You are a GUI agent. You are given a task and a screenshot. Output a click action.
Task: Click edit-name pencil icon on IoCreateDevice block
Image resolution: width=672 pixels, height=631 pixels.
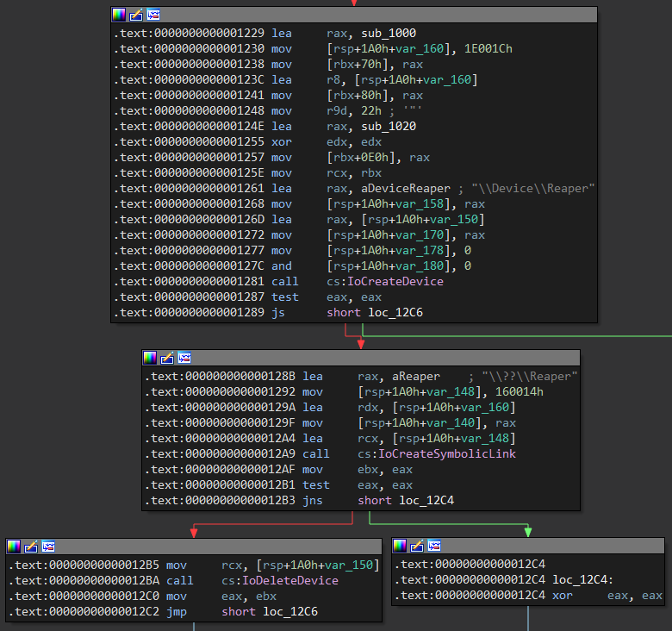coord(136,15)
